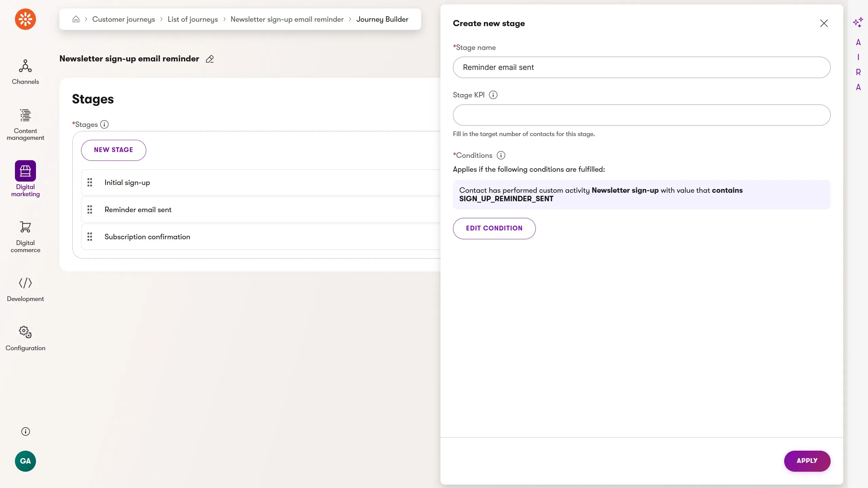Open the Development section

coord(25,289)
